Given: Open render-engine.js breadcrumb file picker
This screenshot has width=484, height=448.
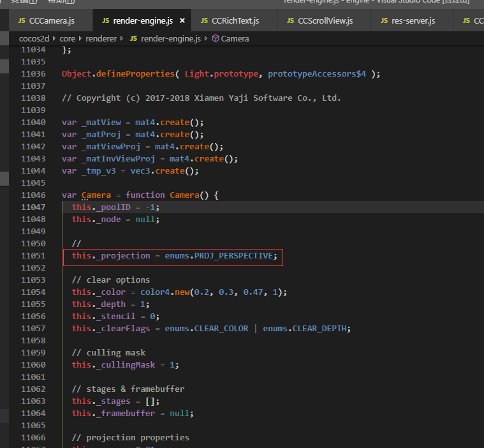Looking at the screenshot, I should point(170,39).
